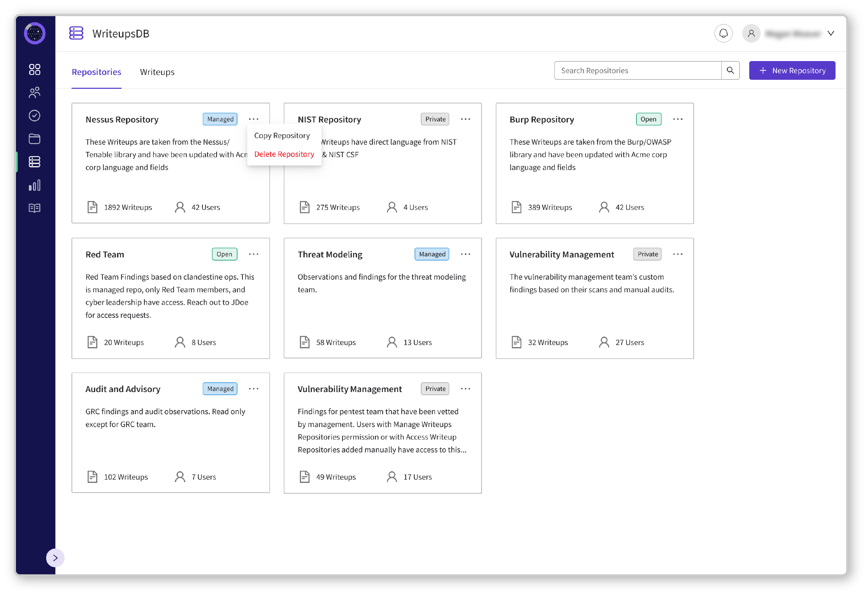Open the Red Team repository title
This screenshot has height=596, width=868.
coord(105,255)
